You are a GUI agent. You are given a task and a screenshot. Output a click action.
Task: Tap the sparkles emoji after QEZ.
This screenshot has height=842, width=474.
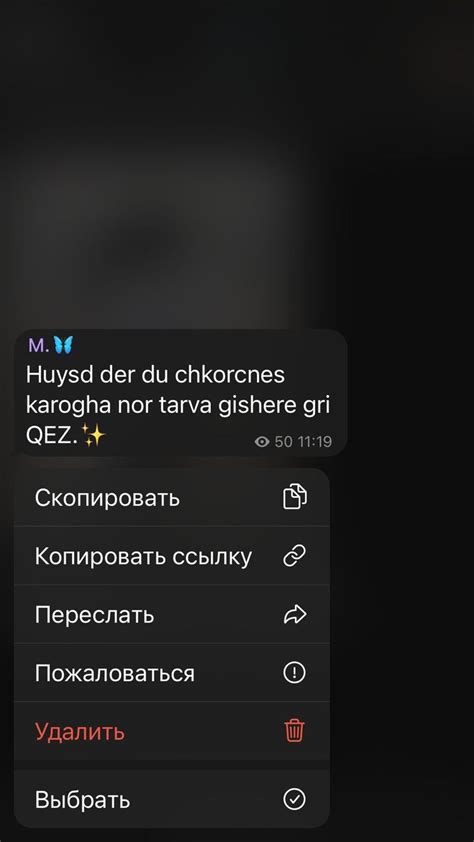click(x=93, y=435)
